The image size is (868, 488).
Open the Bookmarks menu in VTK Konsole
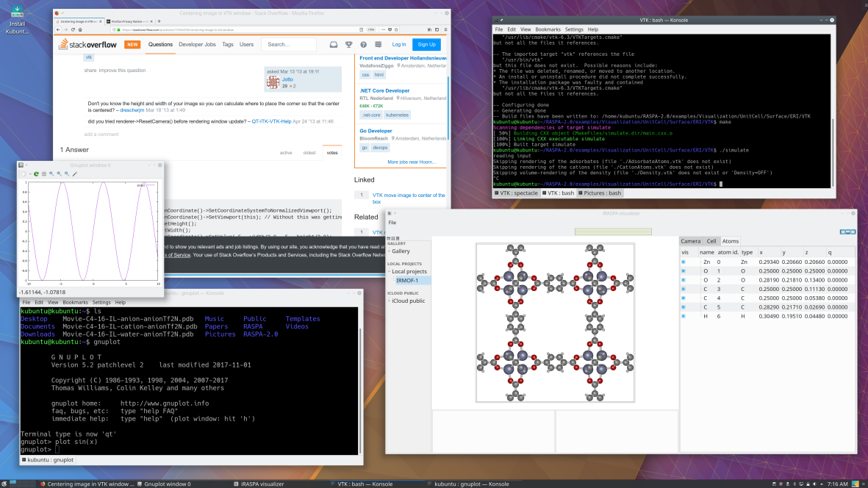(548, 29)
